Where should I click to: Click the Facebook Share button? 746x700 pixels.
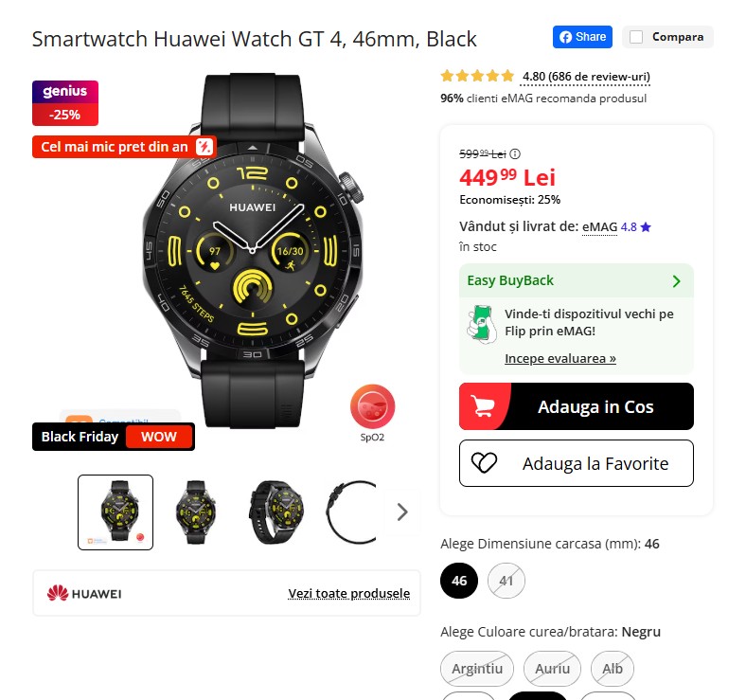[x=582, y=37]
